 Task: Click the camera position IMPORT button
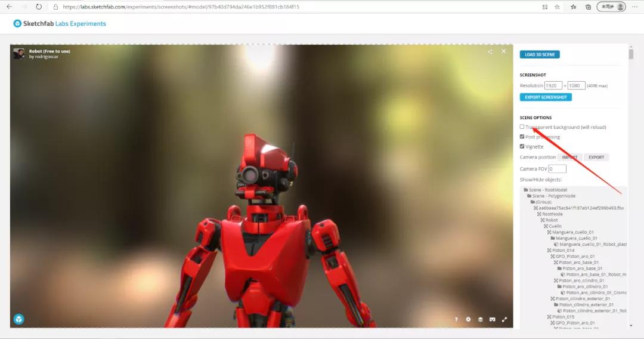pos(569,158)
